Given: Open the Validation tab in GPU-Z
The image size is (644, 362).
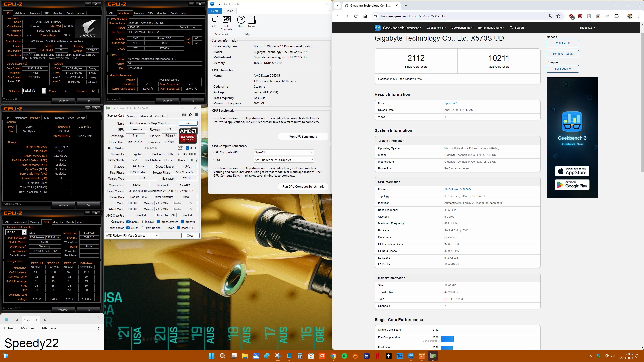Looking at the screenshot, I should [x=160, y=116].
